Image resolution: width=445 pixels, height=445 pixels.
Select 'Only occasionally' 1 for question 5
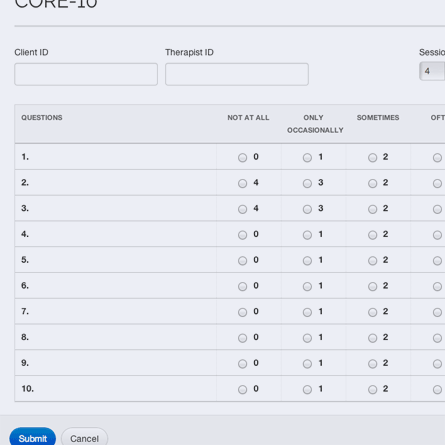[x=307, y=261]
